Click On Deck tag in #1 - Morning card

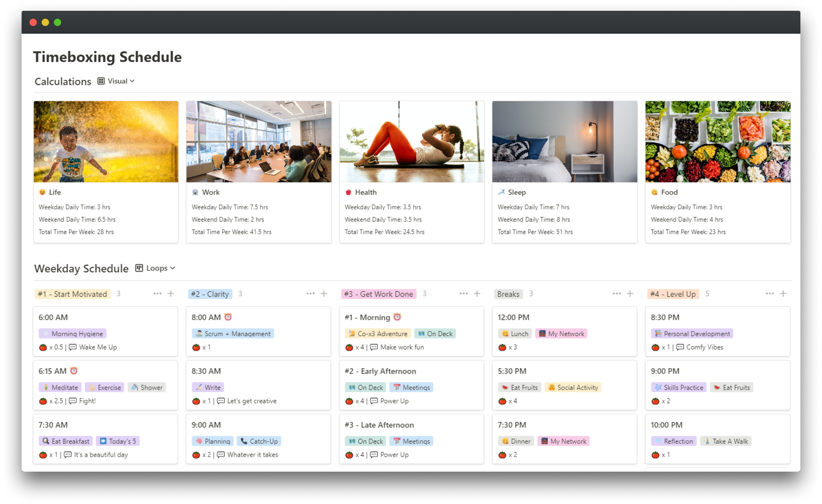pos(435,334)
